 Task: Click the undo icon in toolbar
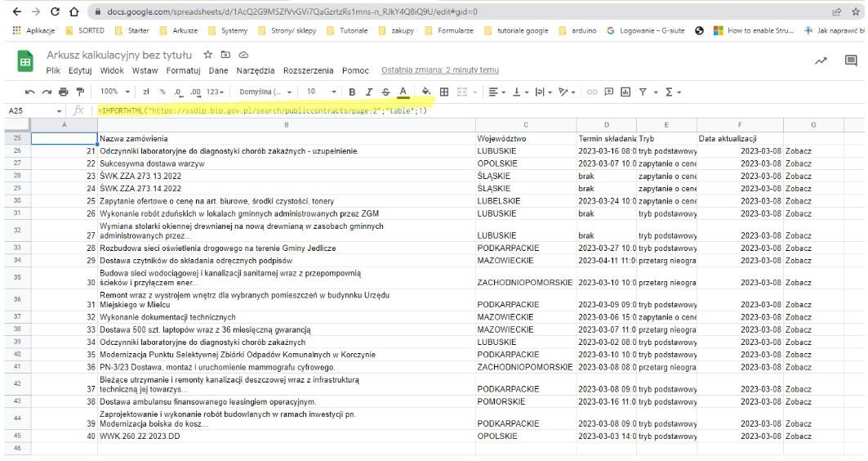(30, 92)
